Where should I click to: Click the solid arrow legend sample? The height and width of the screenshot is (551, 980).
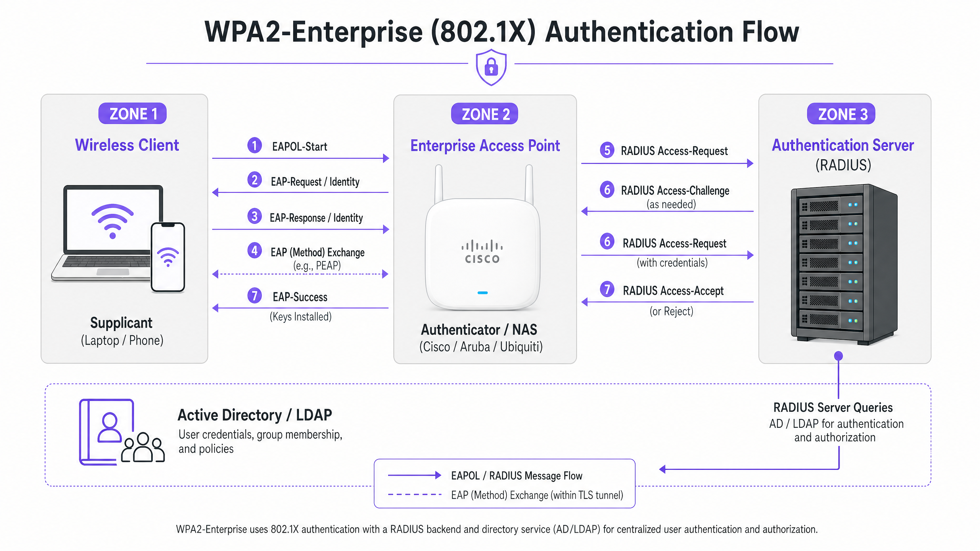pos(415,475)
